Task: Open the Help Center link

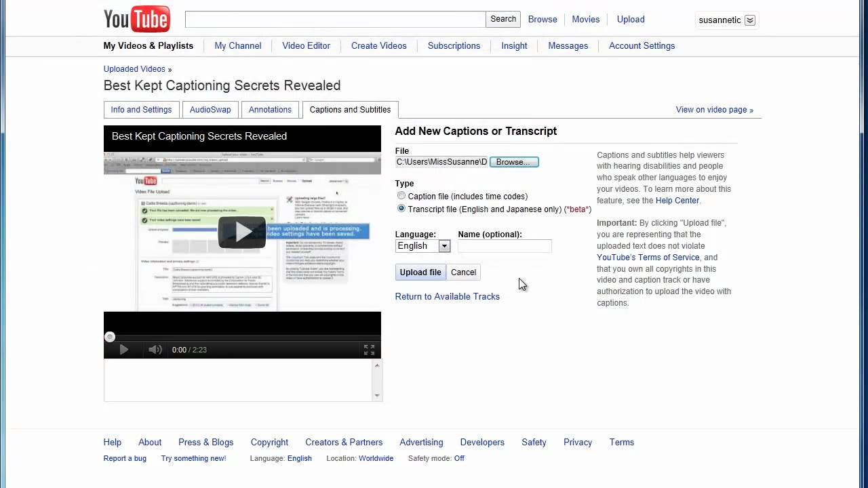Action: pos(677,201)
